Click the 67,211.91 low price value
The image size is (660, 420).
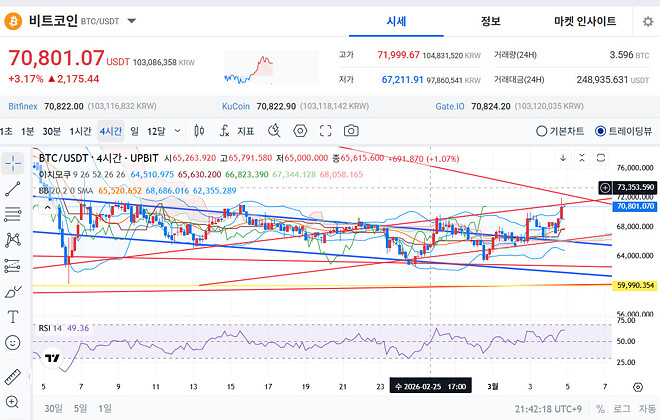click(402, 80)
